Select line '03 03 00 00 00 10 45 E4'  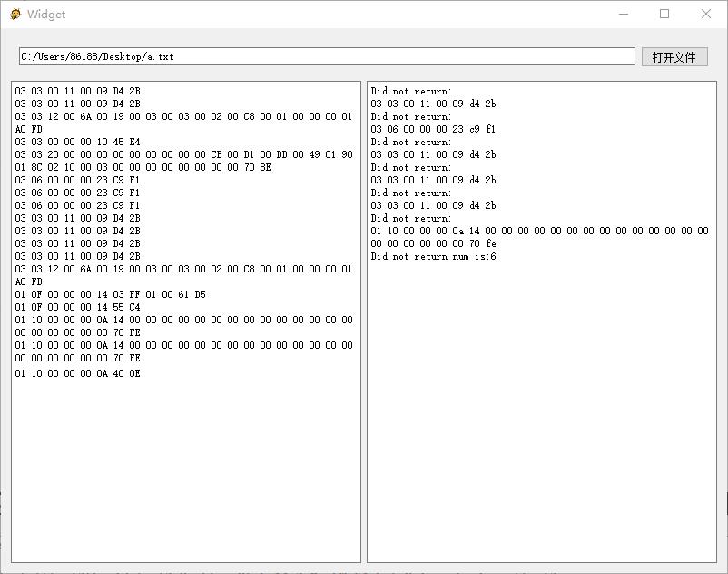(x=77, y=142)
